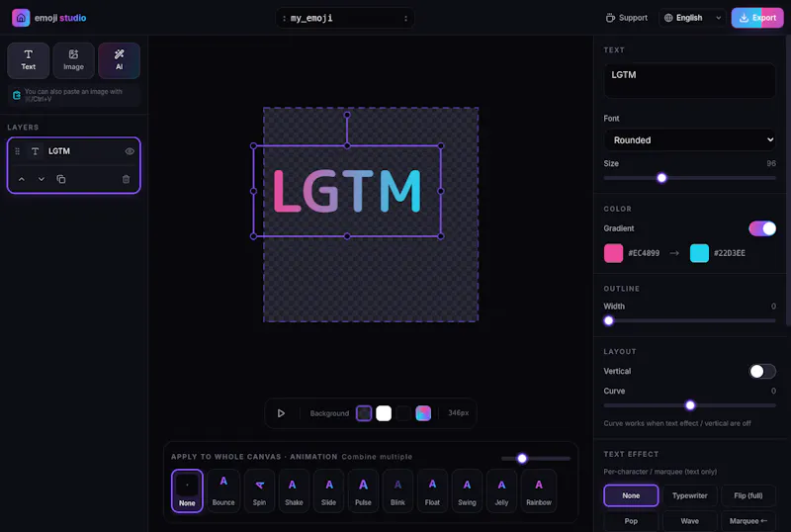This screenshot has width=791, height=532.
Task: Play the animation preview
Action: coord(281,413)
